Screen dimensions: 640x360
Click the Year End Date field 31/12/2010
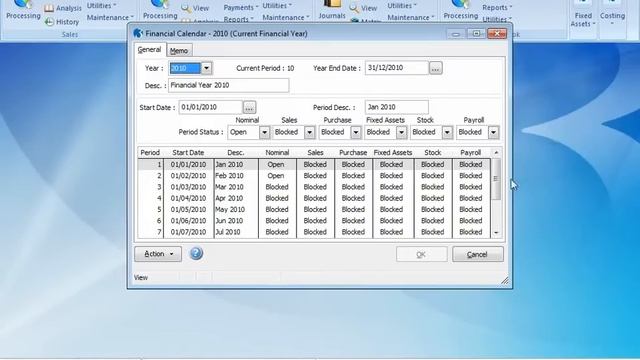click(x=396, y=68)
